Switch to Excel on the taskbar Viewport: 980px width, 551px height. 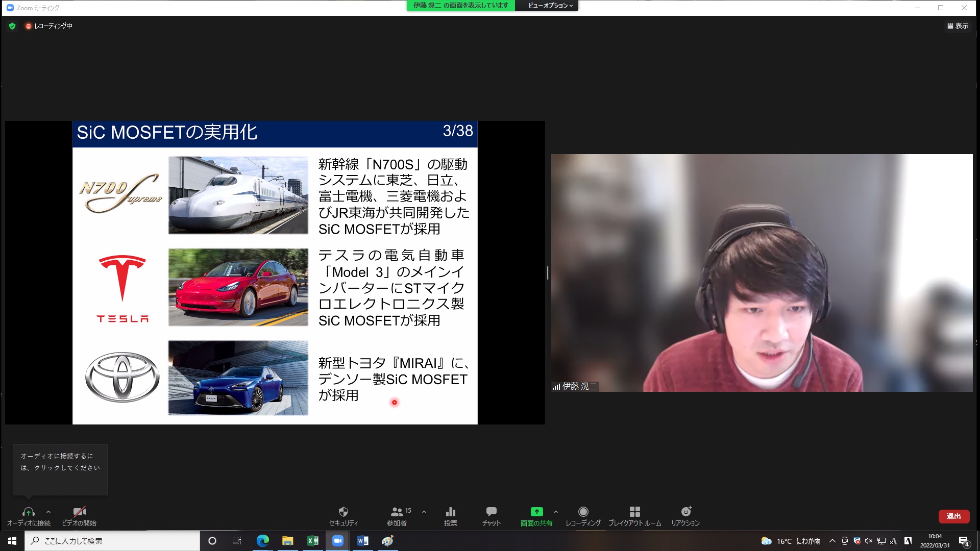pyautogui.click(x=312, y=541)
